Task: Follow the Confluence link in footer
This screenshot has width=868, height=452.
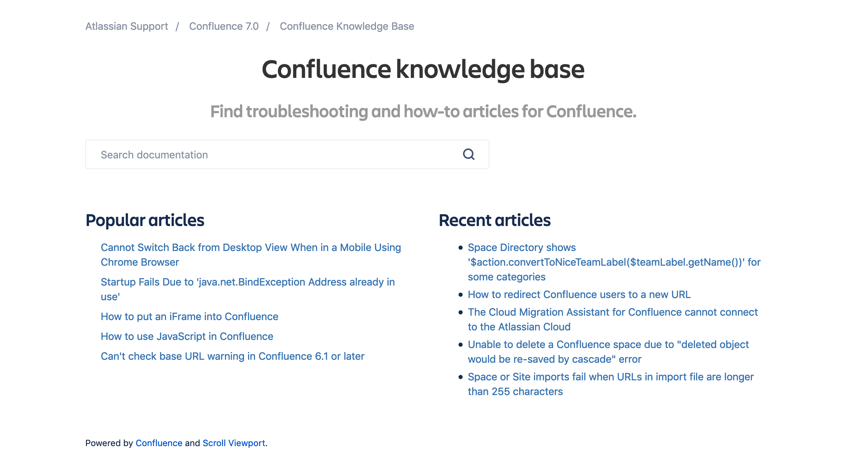Action: (x=159, y=443)
